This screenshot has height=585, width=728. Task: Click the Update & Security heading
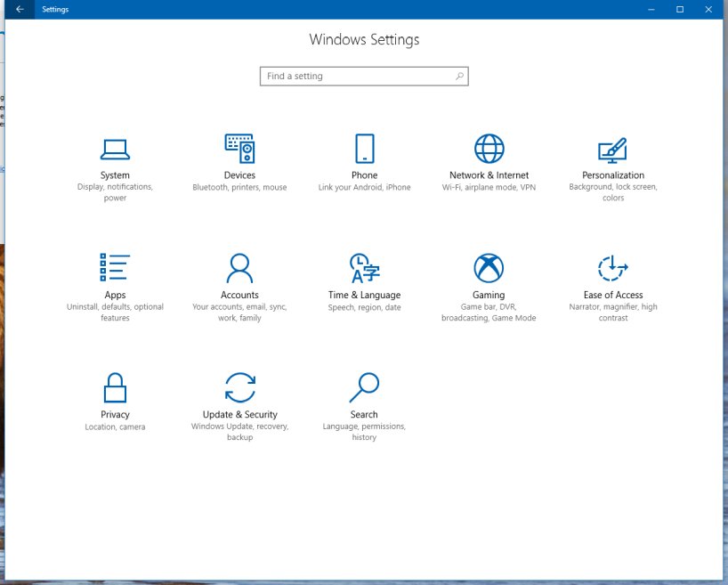(x=239, y=414)
